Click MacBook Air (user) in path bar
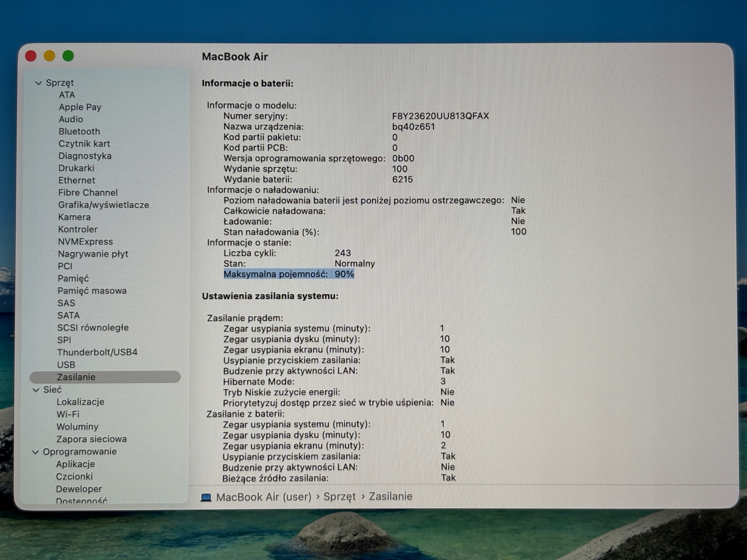 point(264,497)
